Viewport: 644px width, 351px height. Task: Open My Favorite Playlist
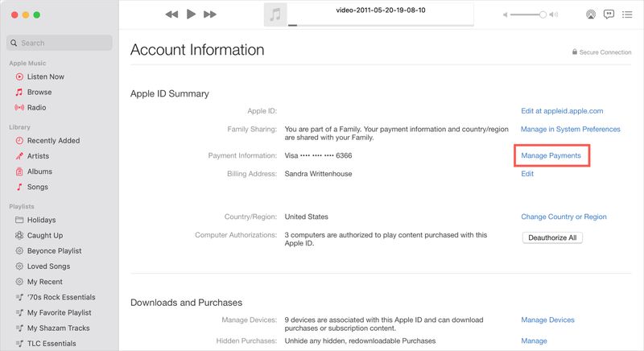click(x=60, y=313)
